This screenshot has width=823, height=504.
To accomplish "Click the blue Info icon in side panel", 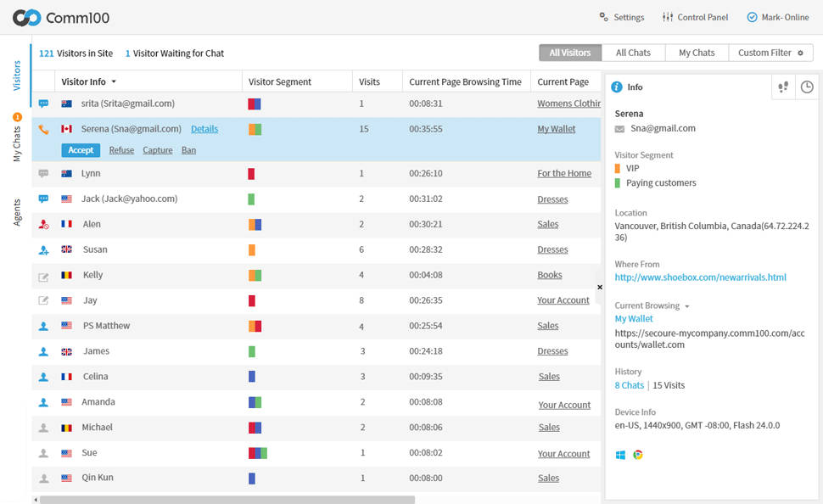I will tap(617, 87).
